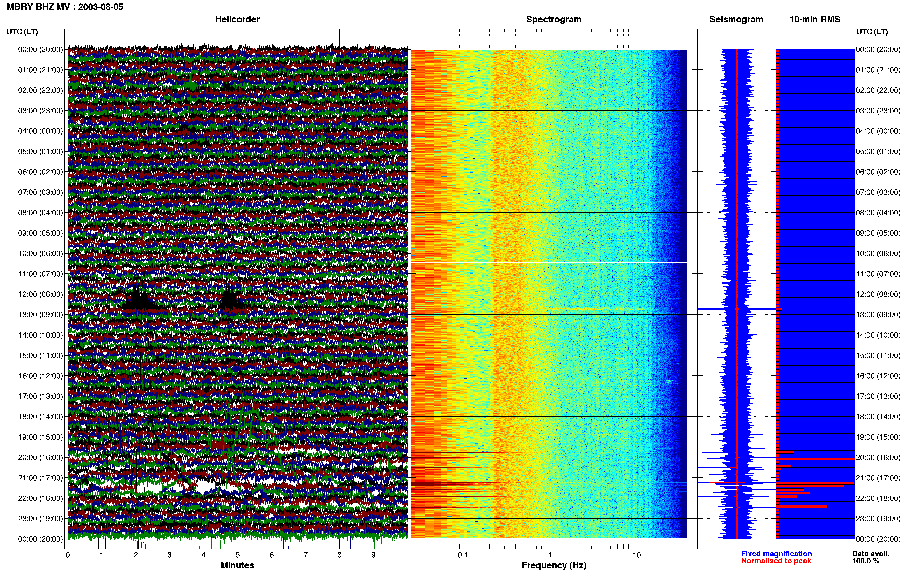
Task: Select the left '21:00 (17:00)' time label
Action: click(x=41, y=478)
